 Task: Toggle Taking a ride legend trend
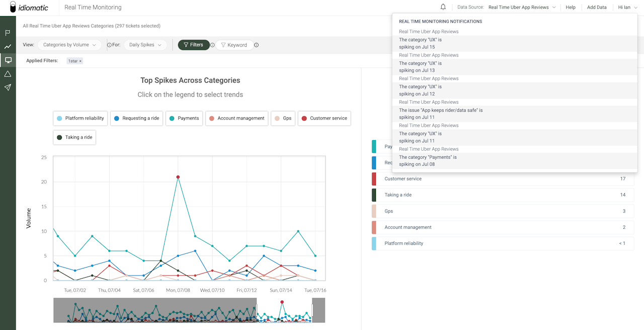[74, 137]
